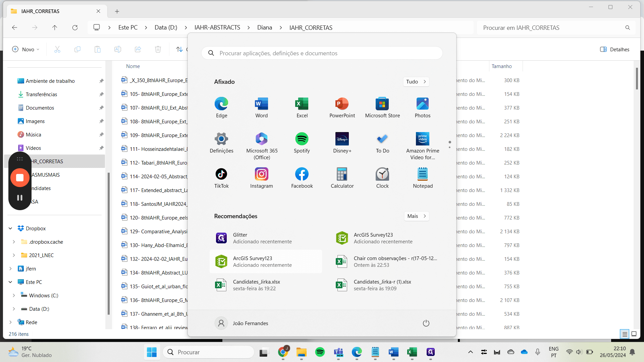Open Chair com observações recommended spreadsheet
Screen dimensions: 644x362
point(386,261)
